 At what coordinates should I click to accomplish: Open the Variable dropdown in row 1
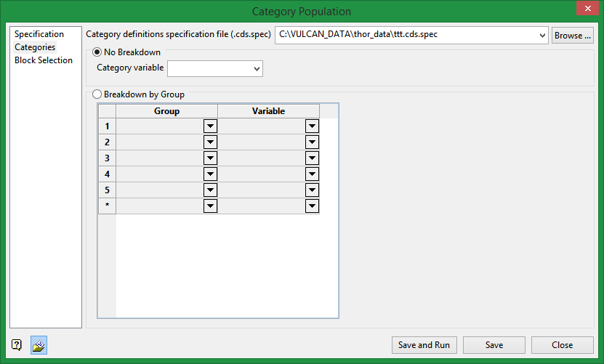coord(312,126)
